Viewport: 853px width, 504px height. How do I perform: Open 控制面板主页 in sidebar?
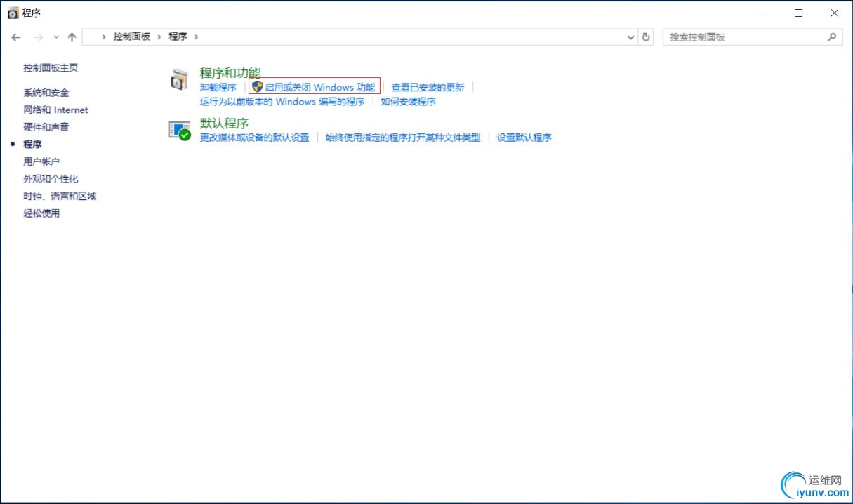click(x=51, y=68)
